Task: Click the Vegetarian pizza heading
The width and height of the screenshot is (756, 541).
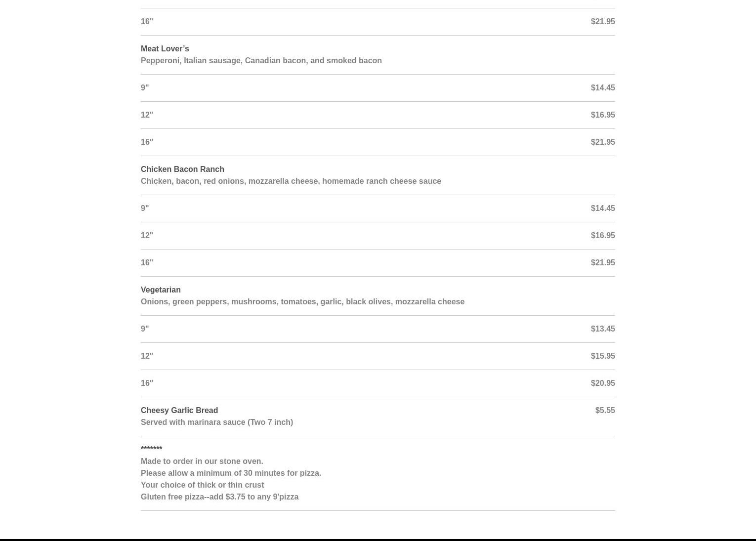Action: coord(161,290)
